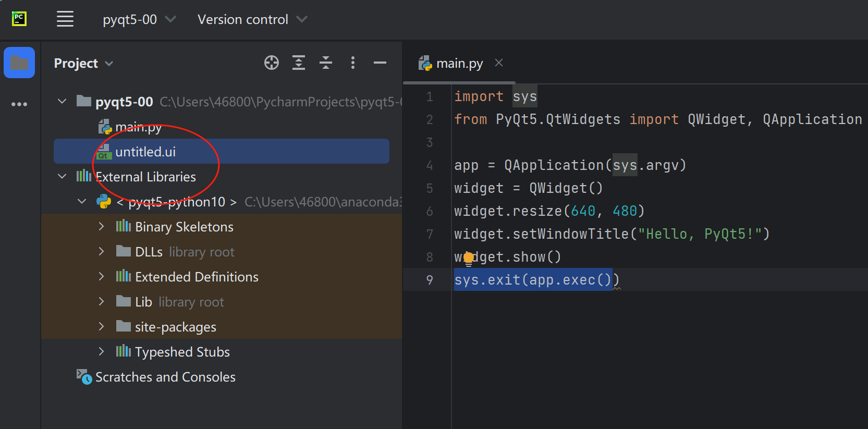The height and width of the screenshot is (429, 868).
Task: Open the pyqt5-00 project dropdown
Action: tap(139, 19)
